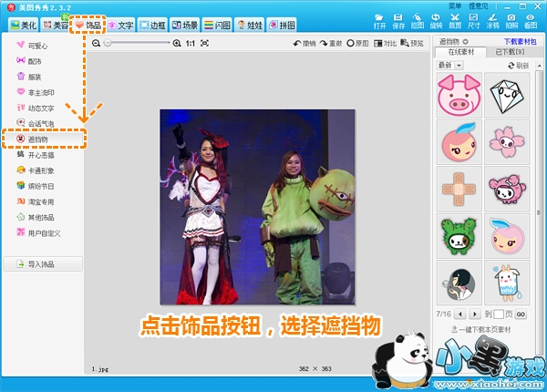Click the sticker panel scrollbar up arrow
The width and height of the screenshot is (547, 392).
point(539,66)
